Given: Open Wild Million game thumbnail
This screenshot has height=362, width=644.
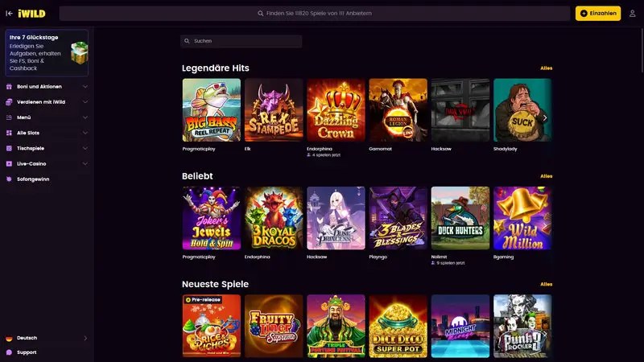Looking at the screenshot, I should click(x=522, y=218).
